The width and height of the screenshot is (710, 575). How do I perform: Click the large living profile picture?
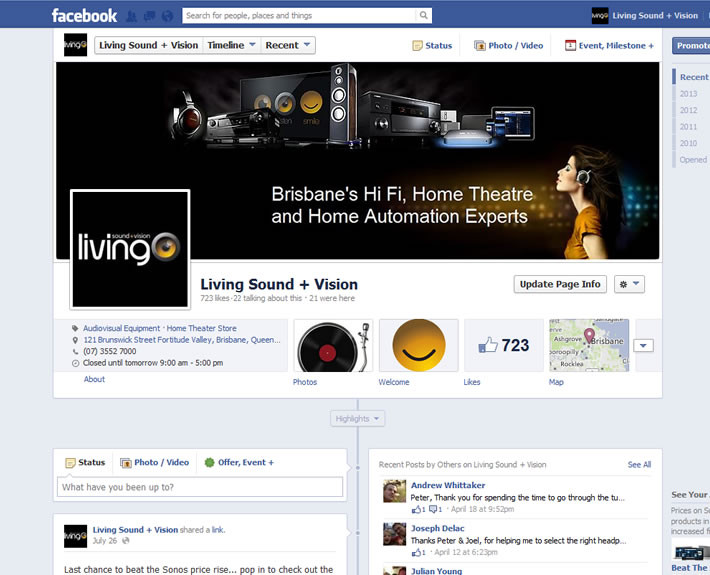pos(130,249)
